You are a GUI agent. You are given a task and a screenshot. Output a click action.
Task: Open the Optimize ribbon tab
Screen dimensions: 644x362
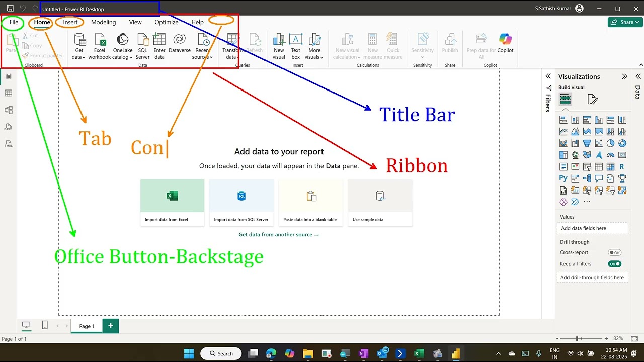point(167,22)
